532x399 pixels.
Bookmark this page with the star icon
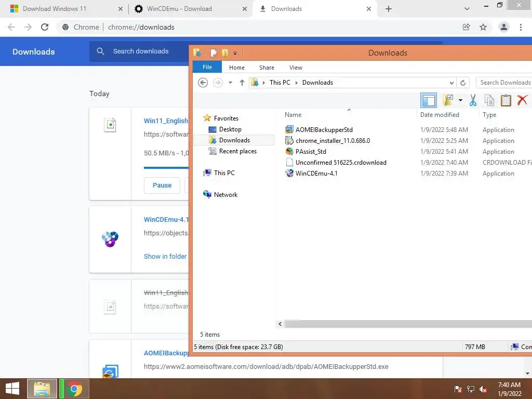(x=483, y=27)
